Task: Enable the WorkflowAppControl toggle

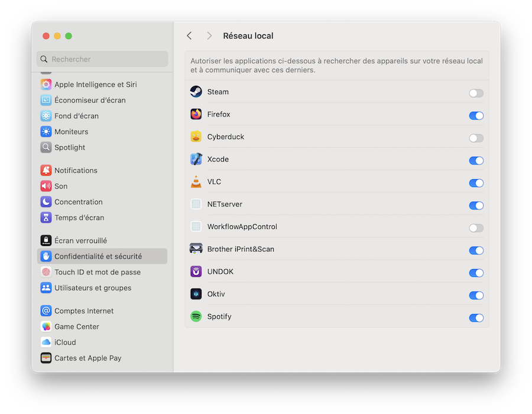Action: (x=476, y=228)
